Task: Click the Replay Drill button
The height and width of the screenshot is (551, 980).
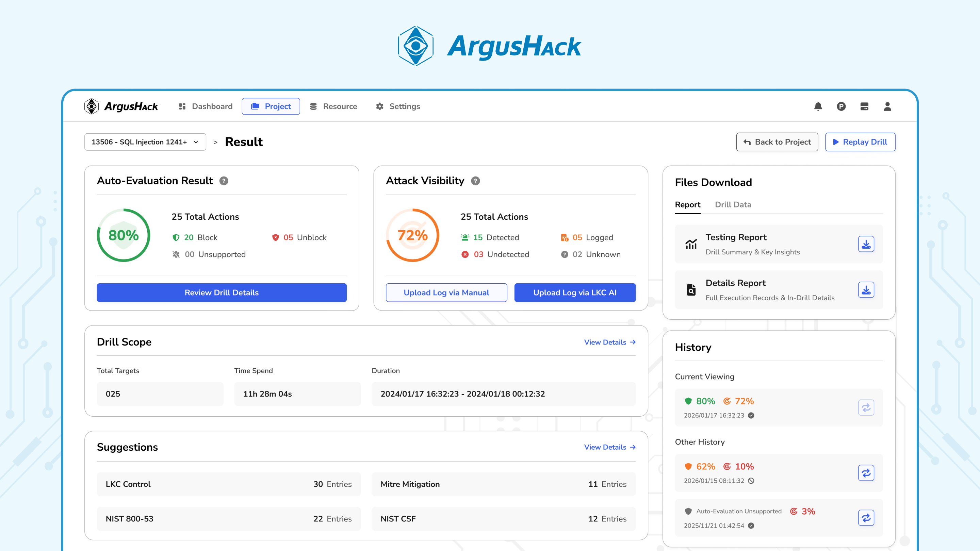Action: pyautogui.click(x=860, y=142)
